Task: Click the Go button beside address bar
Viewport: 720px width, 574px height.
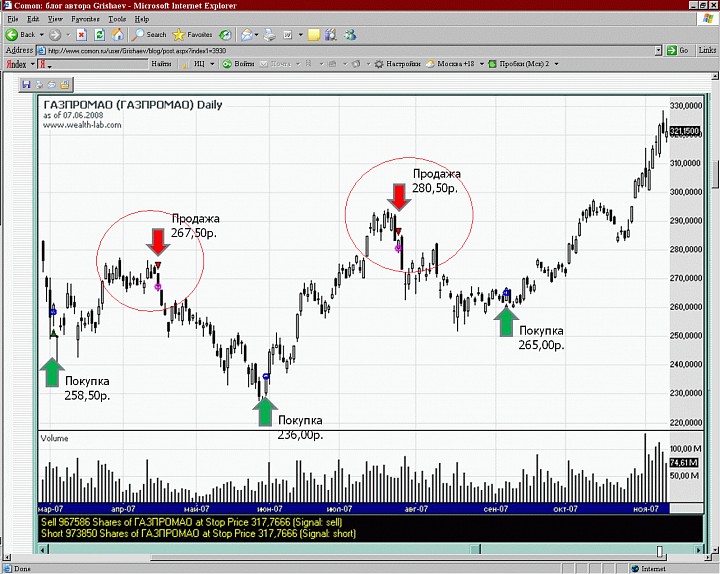Action: [x=679, y=51]
